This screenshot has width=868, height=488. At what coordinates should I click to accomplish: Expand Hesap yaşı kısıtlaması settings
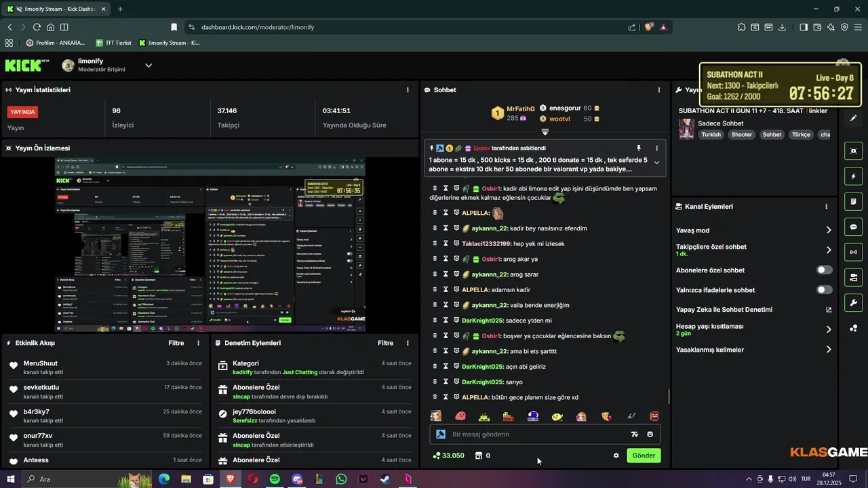click(x=828, y=329)
